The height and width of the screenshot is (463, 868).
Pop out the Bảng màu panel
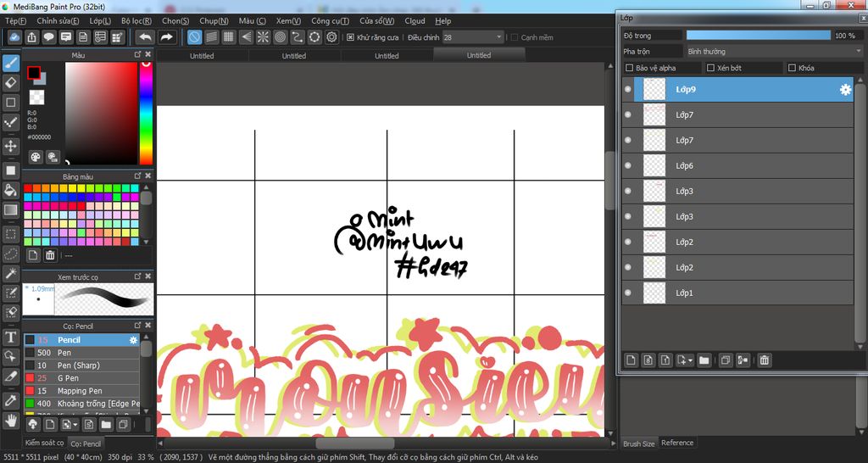coord(137,176)
